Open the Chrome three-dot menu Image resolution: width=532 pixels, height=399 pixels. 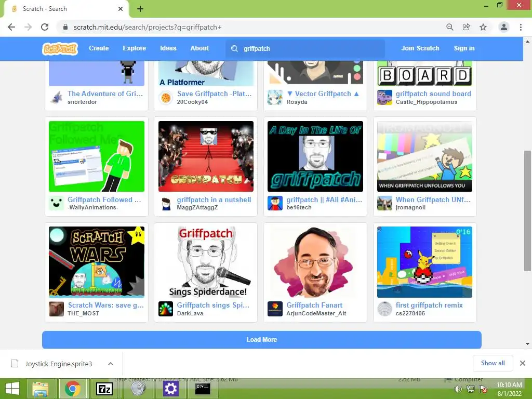click(x=521, y=27)
